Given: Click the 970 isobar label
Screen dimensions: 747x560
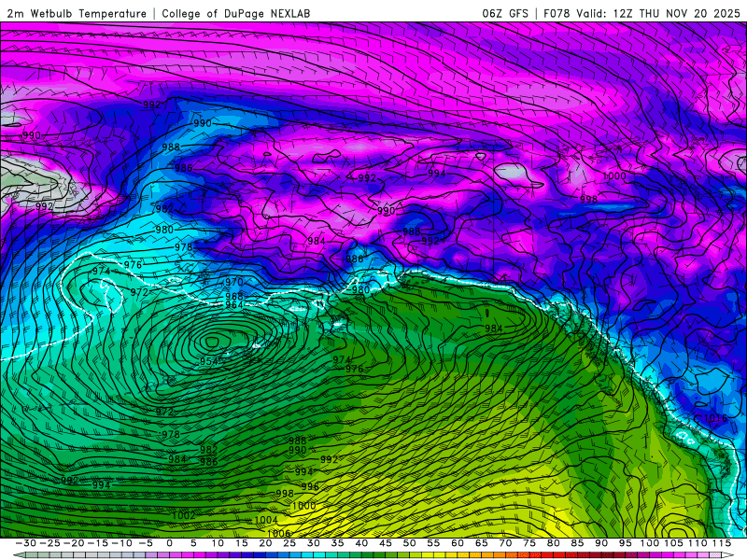Looking at the screenshot, I should pos(234,282).
